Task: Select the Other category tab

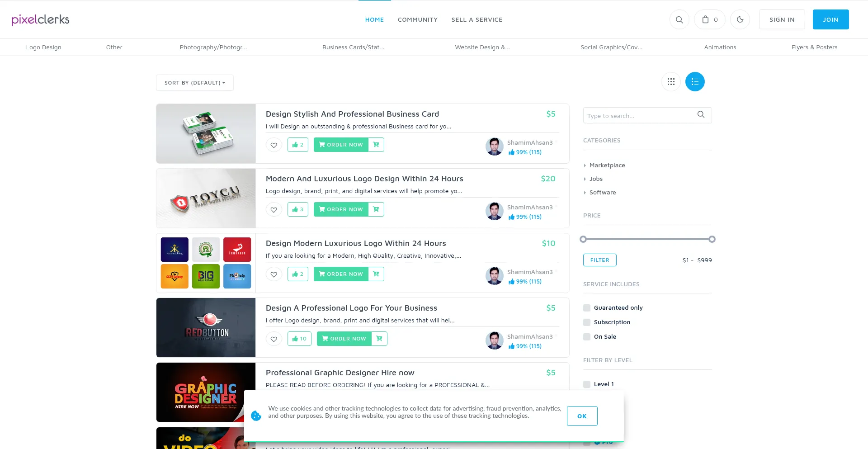Action: click(x=114, y=47)
